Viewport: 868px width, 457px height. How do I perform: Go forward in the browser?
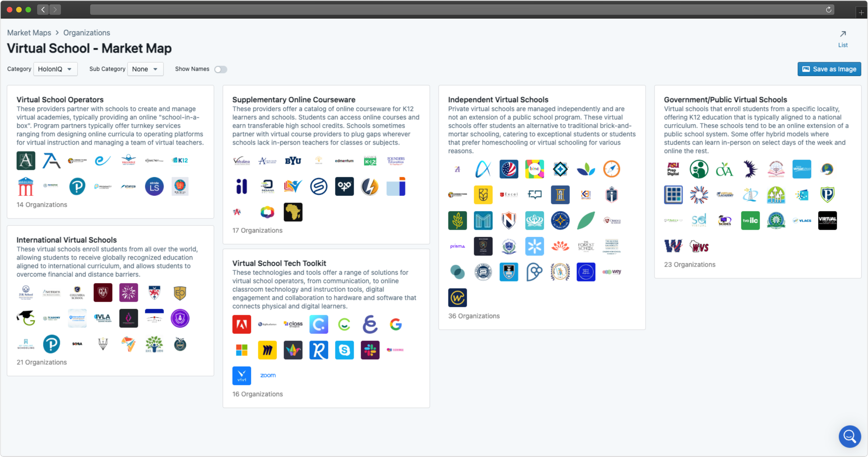click(x=55, y=10)
